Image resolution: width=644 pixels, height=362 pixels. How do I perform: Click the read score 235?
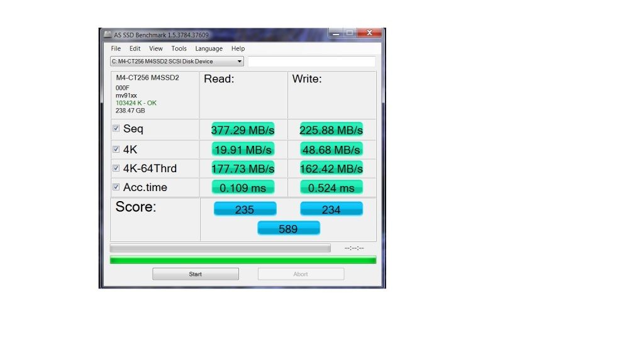pos(245,209)
